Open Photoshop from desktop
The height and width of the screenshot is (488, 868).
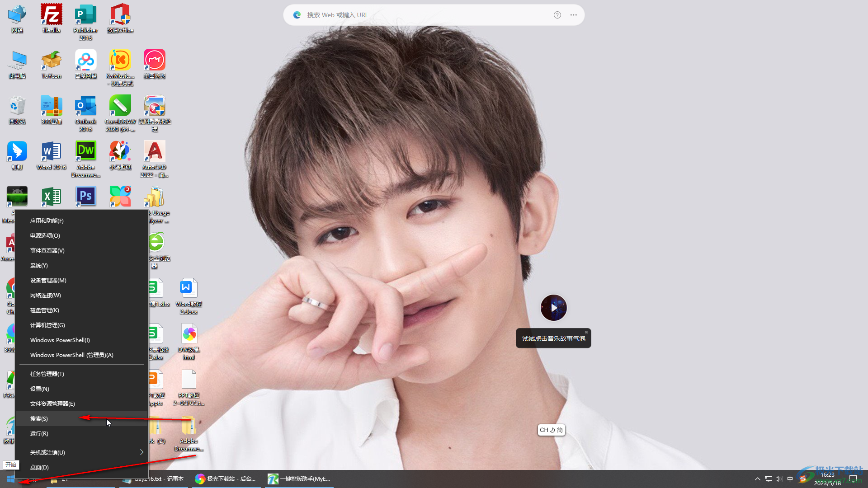point(85,197)
